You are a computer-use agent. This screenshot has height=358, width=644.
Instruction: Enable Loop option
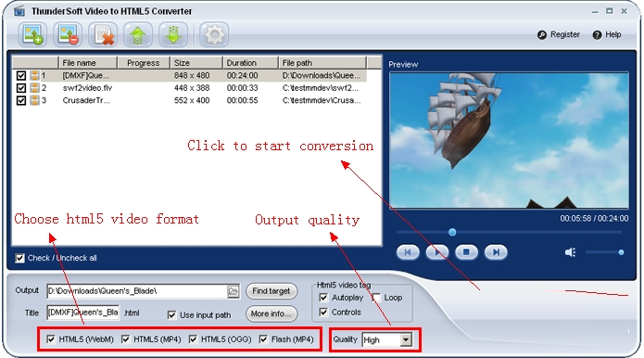click(376, 297)
